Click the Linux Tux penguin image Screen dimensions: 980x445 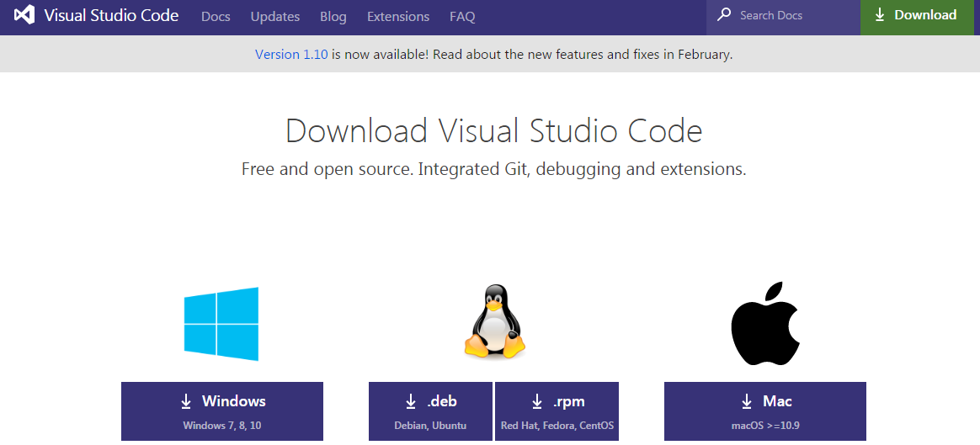(493, 321)
